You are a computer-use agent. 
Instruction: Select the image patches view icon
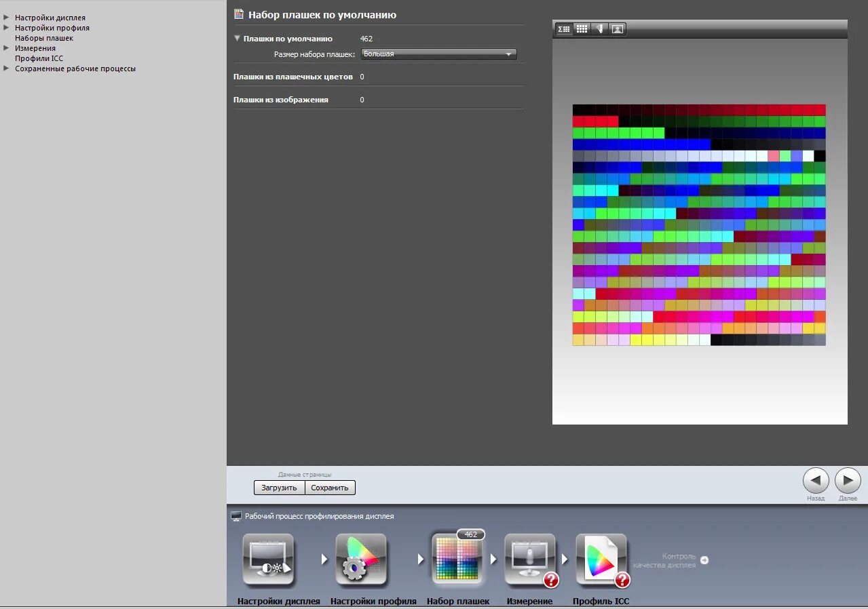[617, 29]
